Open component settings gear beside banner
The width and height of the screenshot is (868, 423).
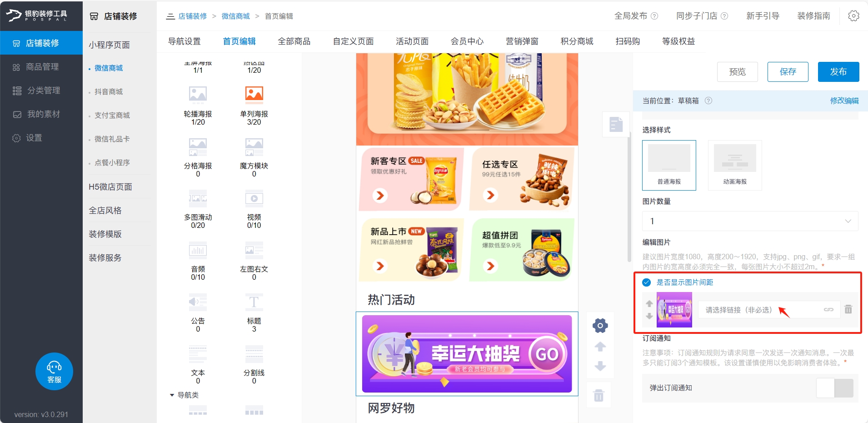coord(600,325)
